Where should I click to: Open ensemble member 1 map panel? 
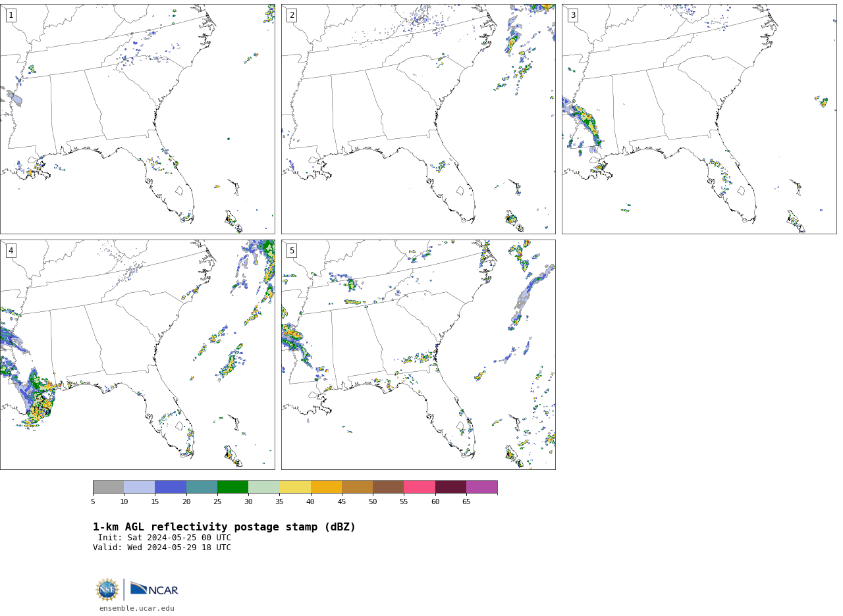(x=137, y=119)
